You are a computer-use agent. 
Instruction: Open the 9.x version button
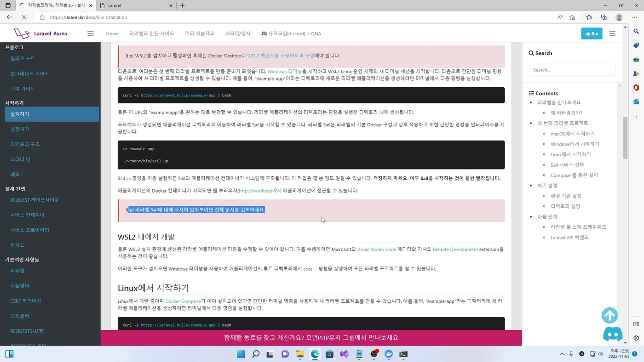point(592,34)
